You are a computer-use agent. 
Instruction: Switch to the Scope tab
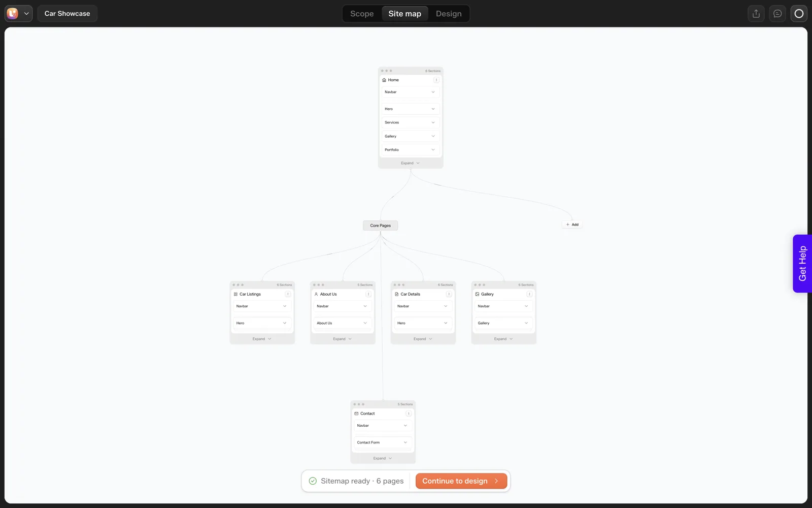(362, 14)
